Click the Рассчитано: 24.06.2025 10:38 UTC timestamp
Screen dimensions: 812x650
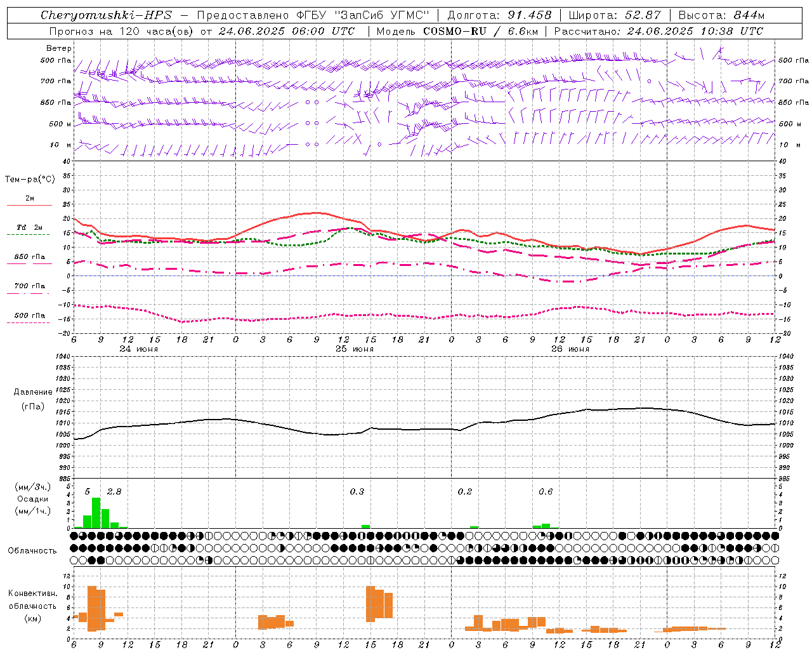658,31
